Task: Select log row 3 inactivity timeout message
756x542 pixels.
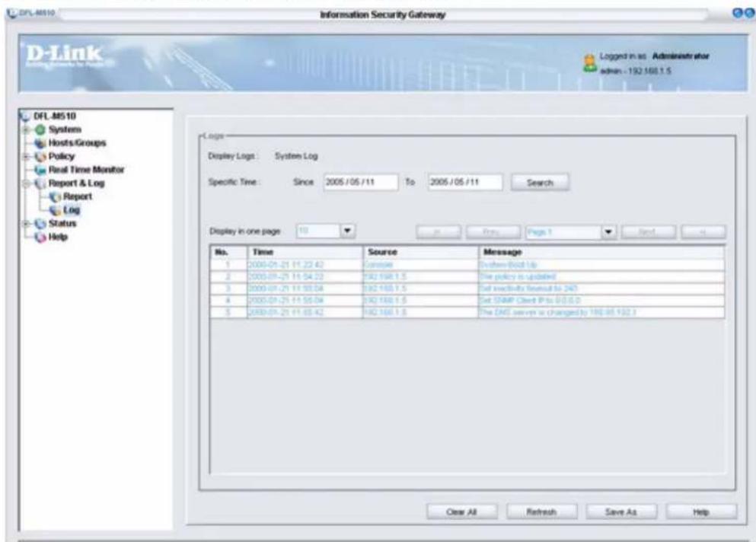Action: [x=467, y=289]
